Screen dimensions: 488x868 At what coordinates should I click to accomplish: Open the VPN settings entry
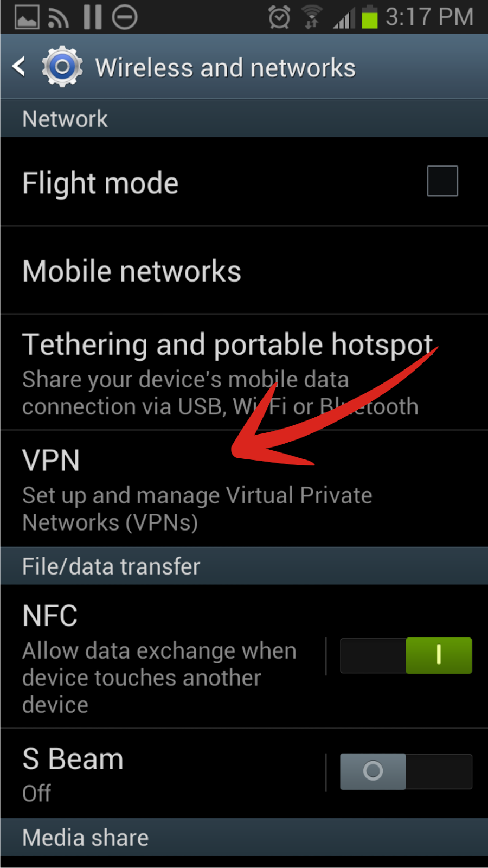click(x=244, y=489)
